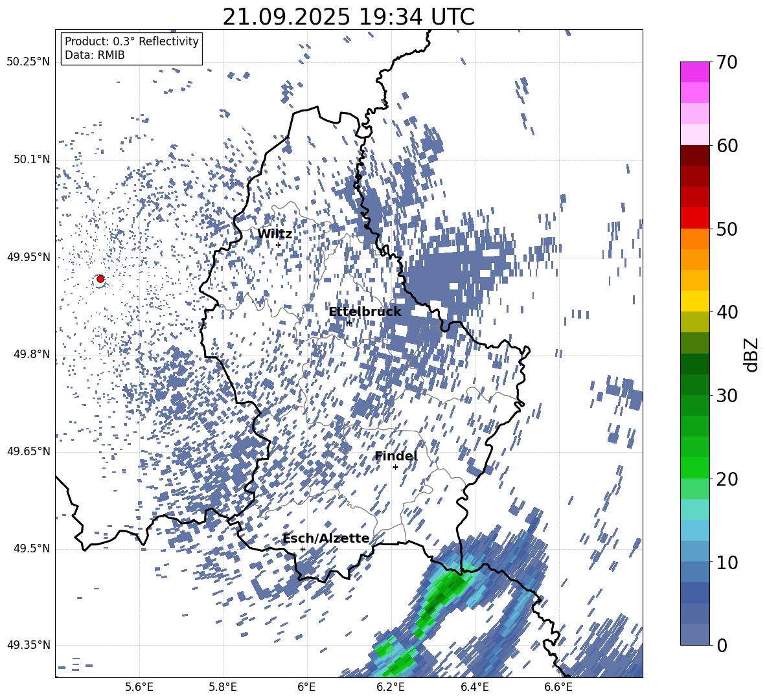The width and height of the screenshot is (767, 700).
Task: Click the bright red colorbar segment near 50
Action: tap(694, 218)
